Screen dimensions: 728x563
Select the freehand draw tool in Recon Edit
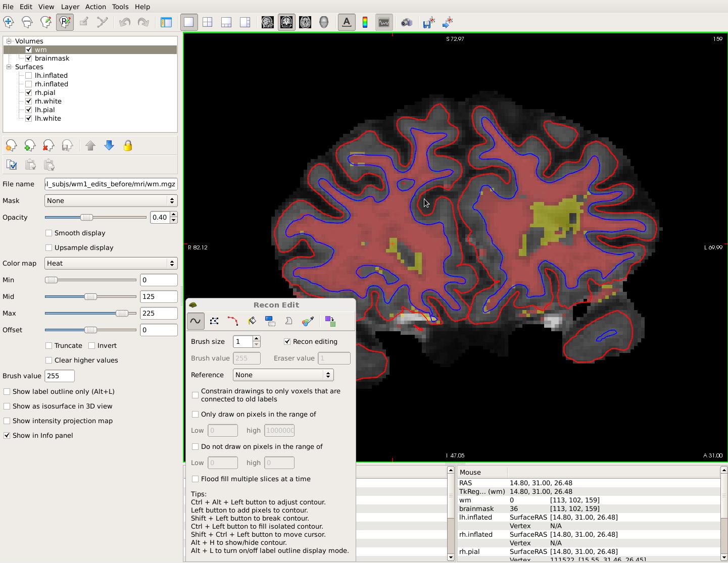(196, 321)
